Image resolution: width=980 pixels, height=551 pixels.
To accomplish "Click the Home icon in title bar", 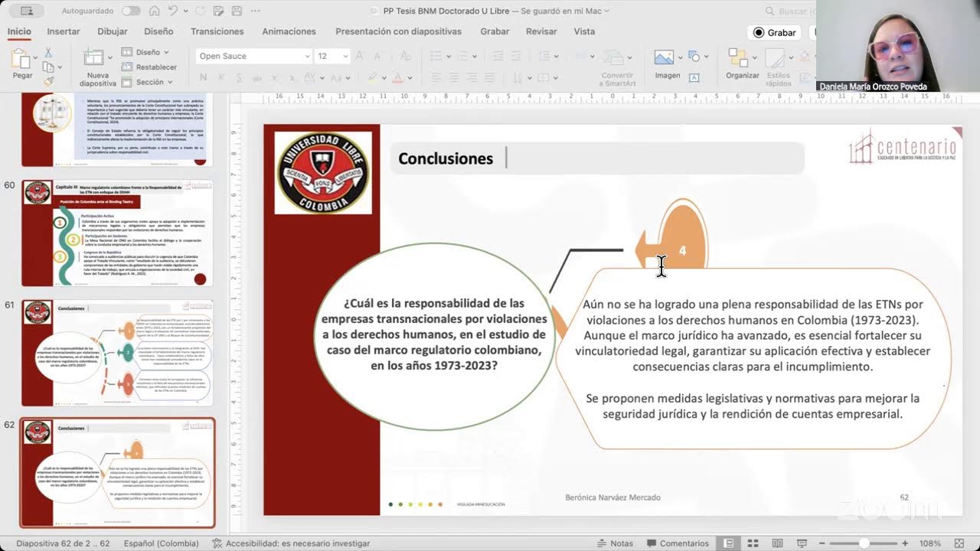I will click(155, 11).
